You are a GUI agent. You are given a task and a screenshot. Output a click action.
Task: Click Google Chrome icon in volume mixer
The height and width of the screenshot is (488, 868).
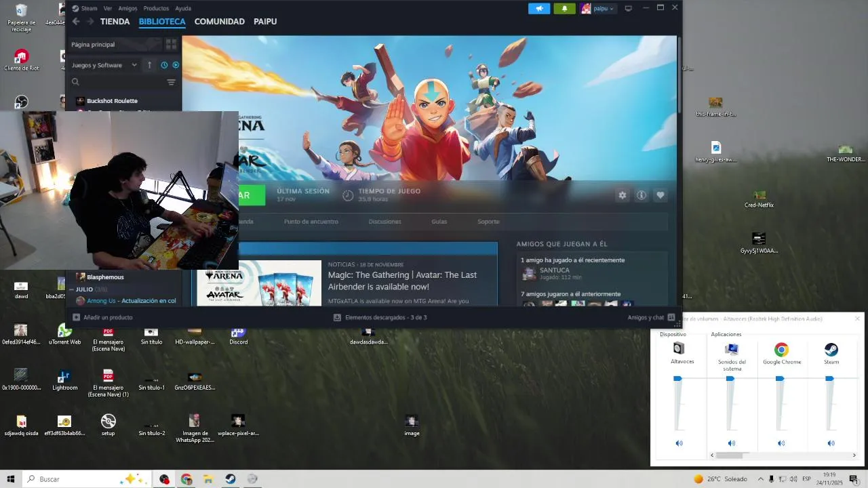coord(781,350)
